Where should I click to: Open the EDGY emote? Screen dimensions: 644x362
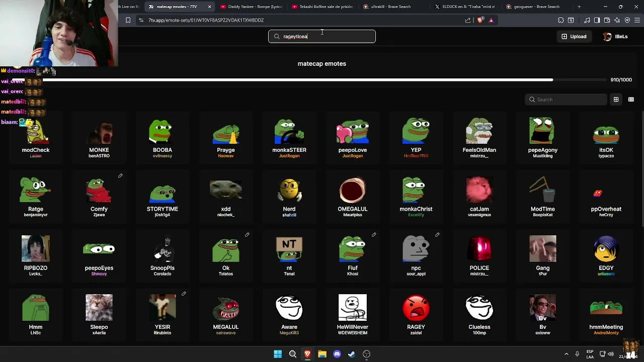click(606, 256)
